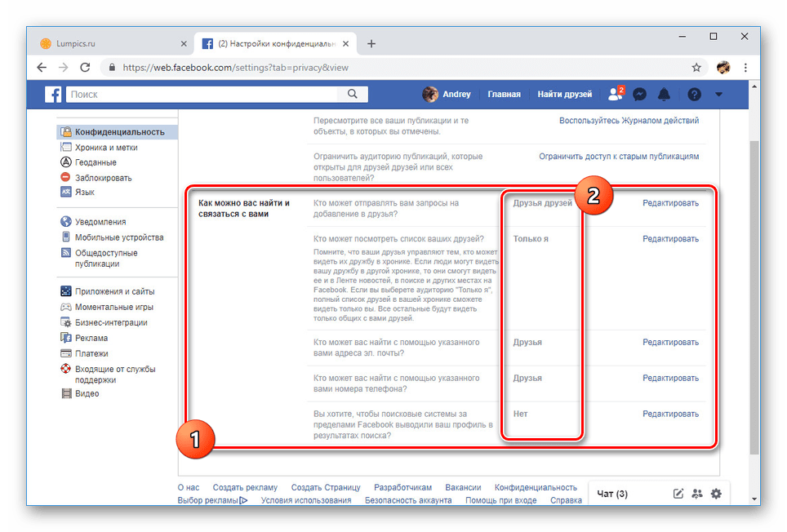Click the friend requests icon
Viewport: 787px width, 532px height.
point(614,94)
